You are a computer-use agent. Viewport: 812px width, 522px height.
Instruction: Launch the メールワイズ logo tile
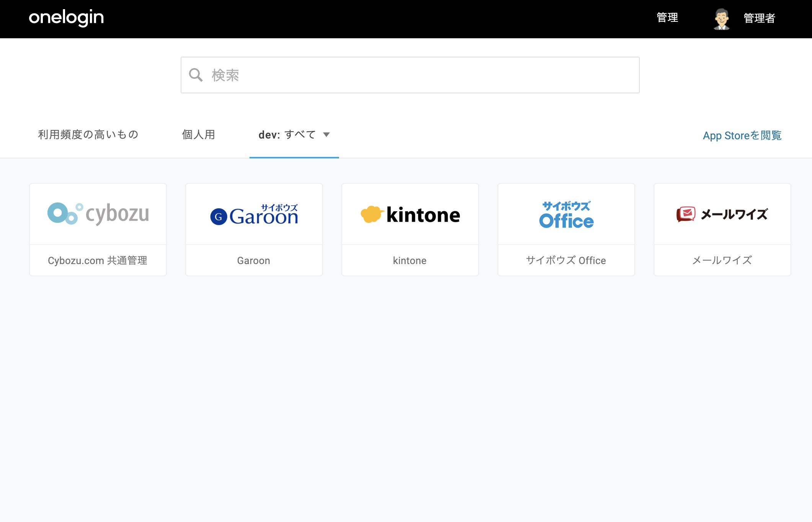tap(722, 214)
